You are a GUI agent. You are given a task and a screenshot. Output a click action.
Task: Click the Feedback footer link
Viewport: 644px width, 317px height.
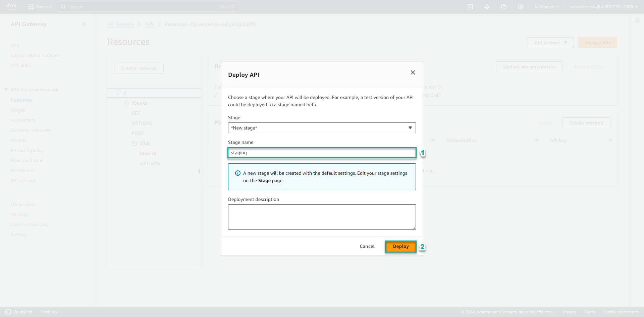coord(49,312)
